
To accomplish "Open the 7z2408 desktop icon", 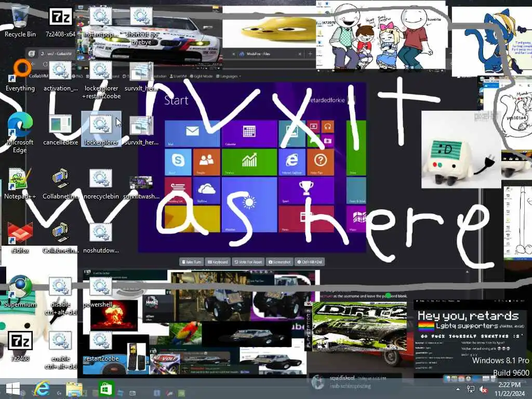I will coord(20,345).
